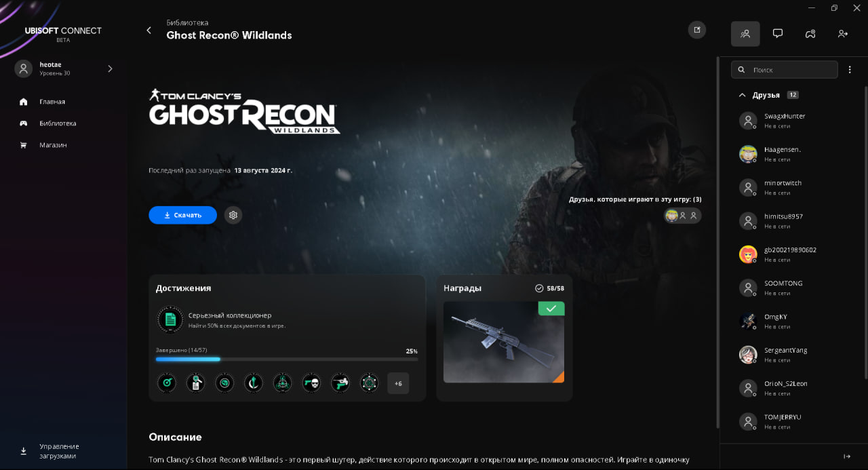Click the fourth achievement badge in the row
Screen dimensions: 868x470
pyautogui.click(x=254, y=383)
